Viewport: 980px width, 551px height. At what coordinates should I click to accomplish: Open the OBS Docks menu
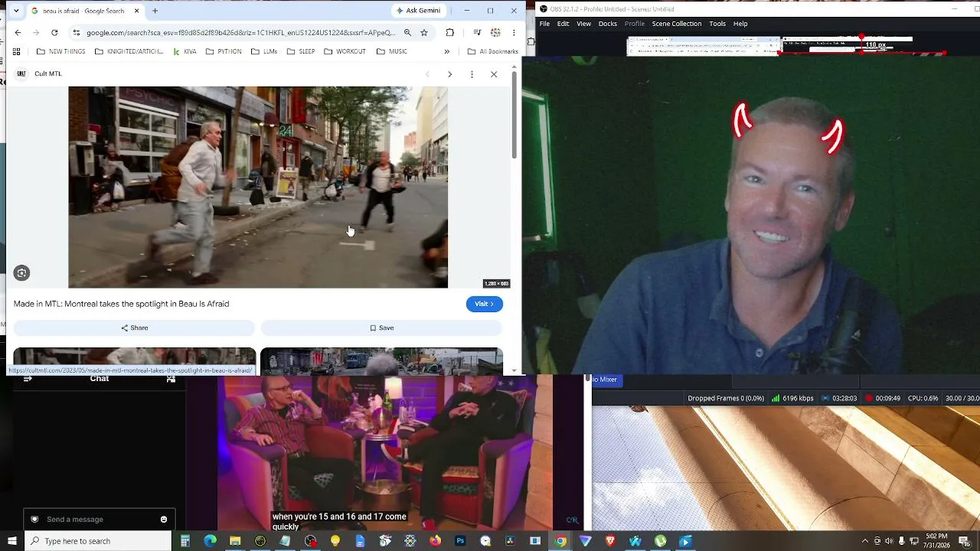(x=608, y=24)
